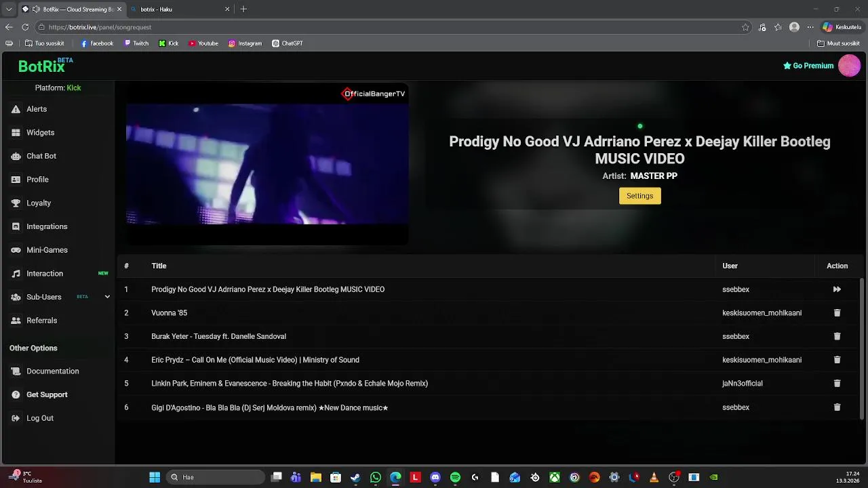Open the ChatGPT bookmark
Image resolution: width=868 pixels, height=488 pixels.
(288, 43)
